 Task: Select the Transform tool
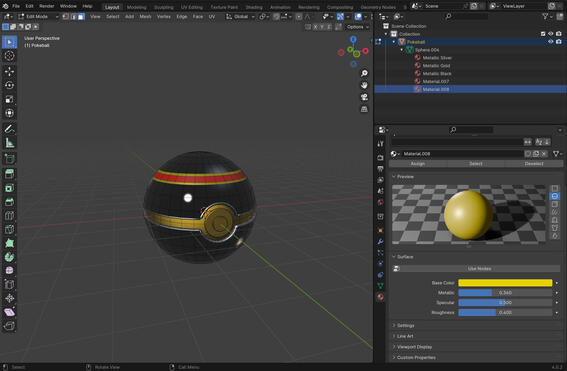coord(9,113)
